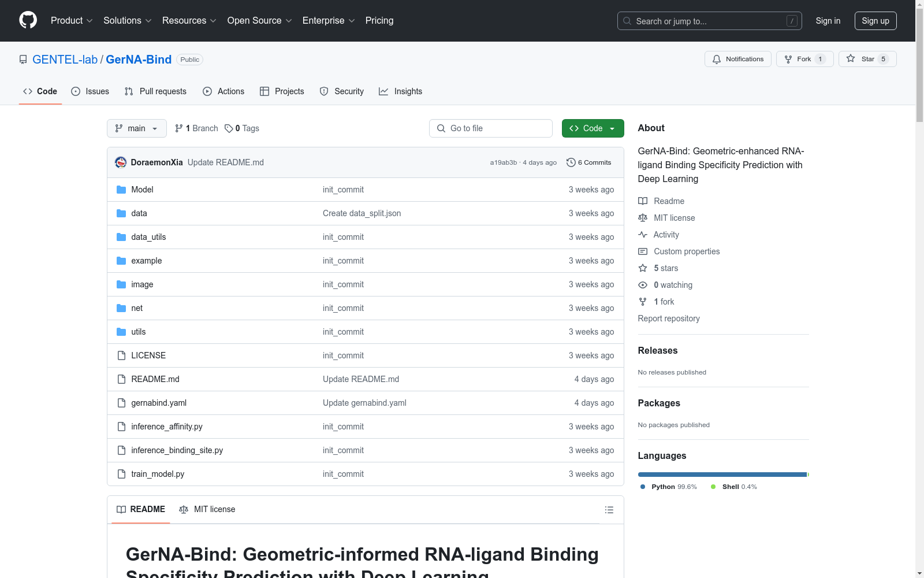This screenshot has width=924, height=578.
Task: Click inside the Go to file search box
Action: [490, 128]
